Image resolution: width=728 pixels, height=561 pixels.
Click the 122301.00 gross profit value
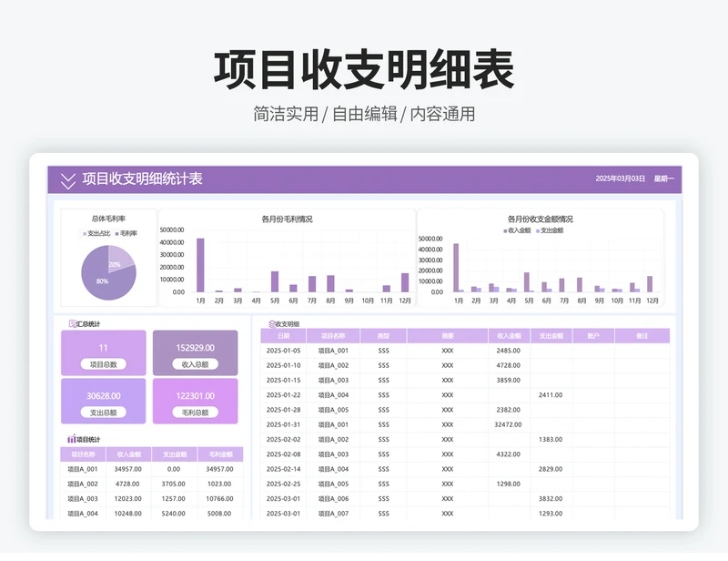[x=195, y=396]
